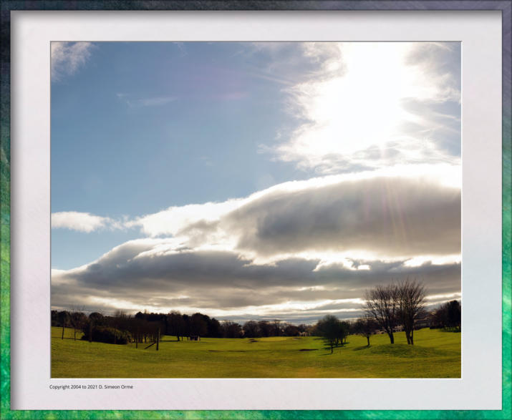Click the small white cloud at left edge
Image resolution: width=512 pixels, height=420 pixels.
tap(77, 221)
